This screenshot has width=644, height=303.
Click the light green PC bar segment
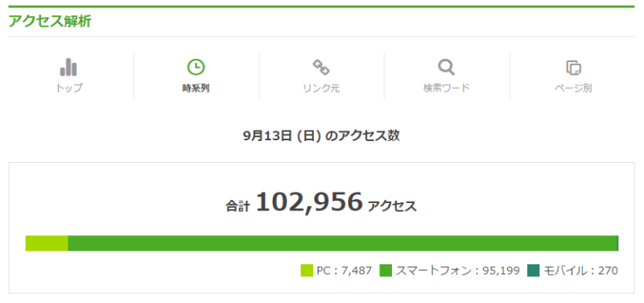pyautogui.click(x=47, y=243)
